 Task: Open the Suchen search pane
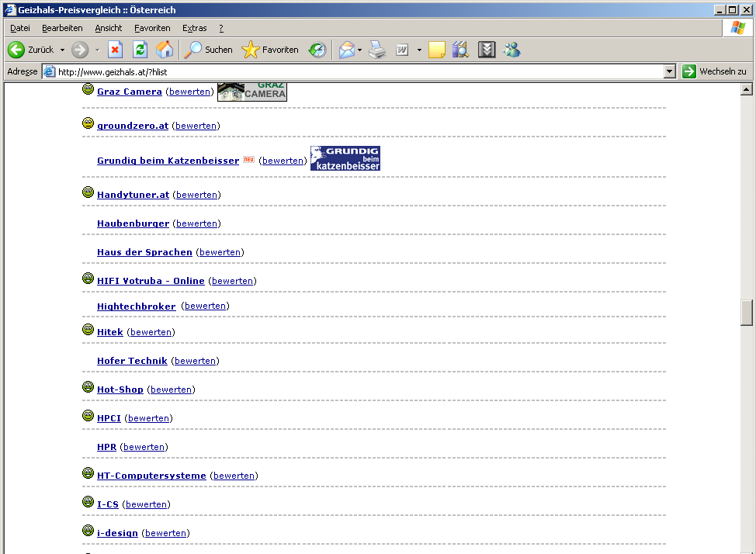click(208, 50)
